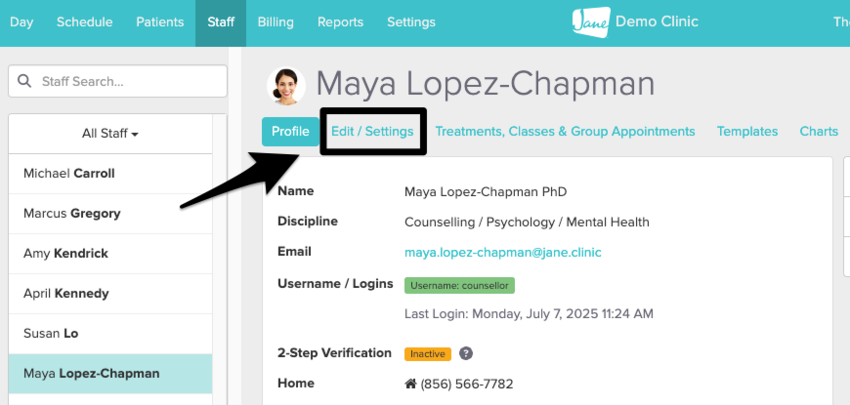
Task: Open the Patients section
Action: (x=160, y=22)
